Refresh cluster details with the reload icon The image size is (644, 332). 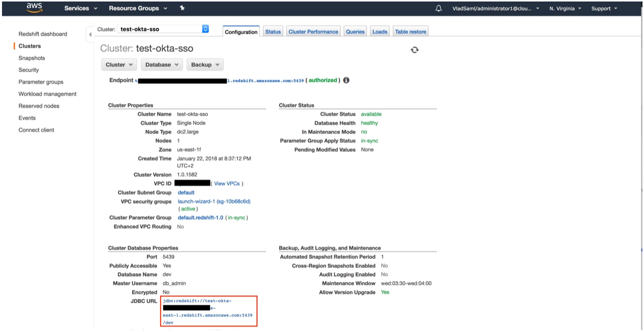pyautogui.click(x=414, y=50)
